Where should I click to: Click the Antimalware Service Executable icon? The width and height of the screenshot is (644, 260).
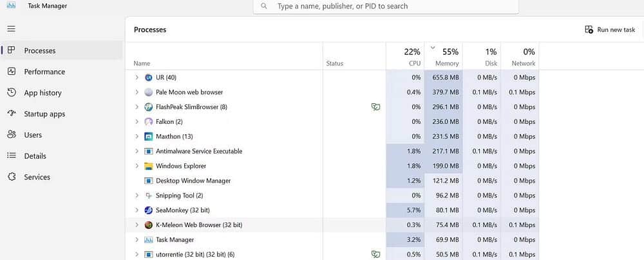(149, 152)
